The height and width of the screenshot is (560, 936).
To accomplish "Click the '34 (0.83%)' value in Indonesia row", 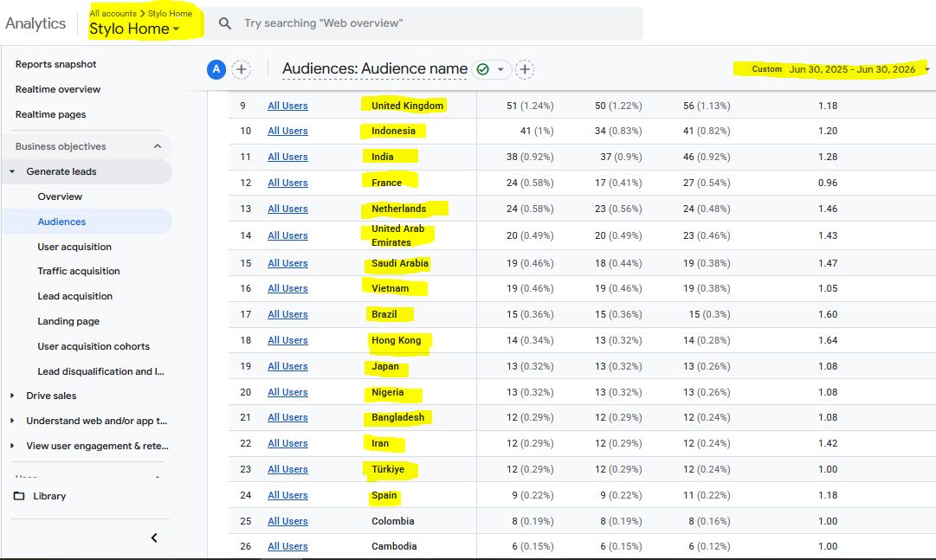I will pyautogui.click(x=618, y=131).
